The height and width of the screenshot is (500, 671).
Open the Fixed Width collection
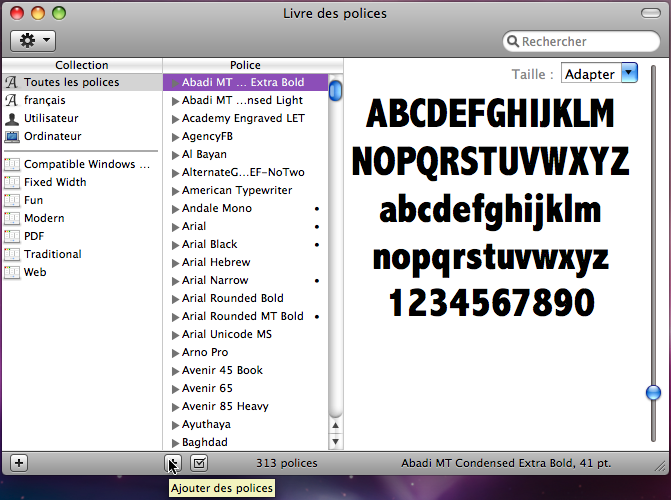tap(55, 182)
